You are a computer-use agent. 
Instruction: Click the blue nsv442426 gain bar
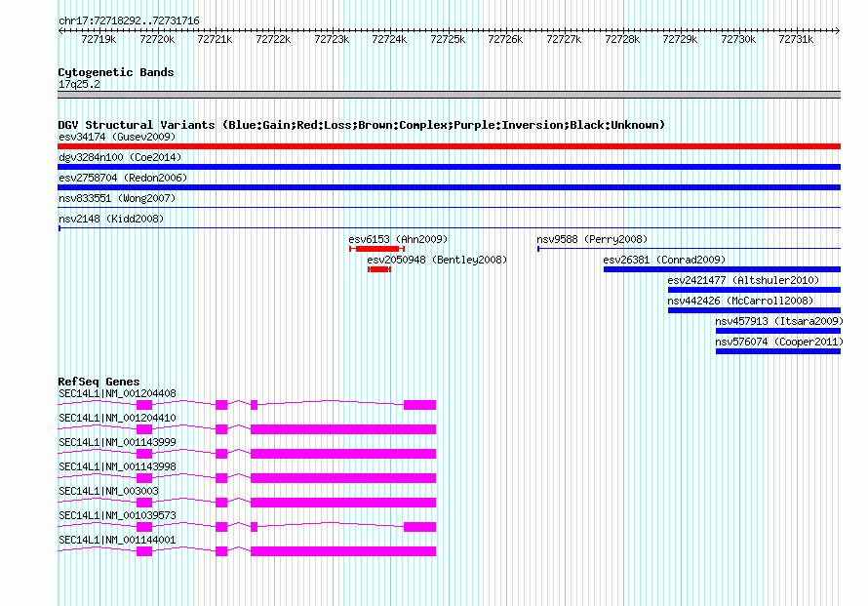pos(754,310)
